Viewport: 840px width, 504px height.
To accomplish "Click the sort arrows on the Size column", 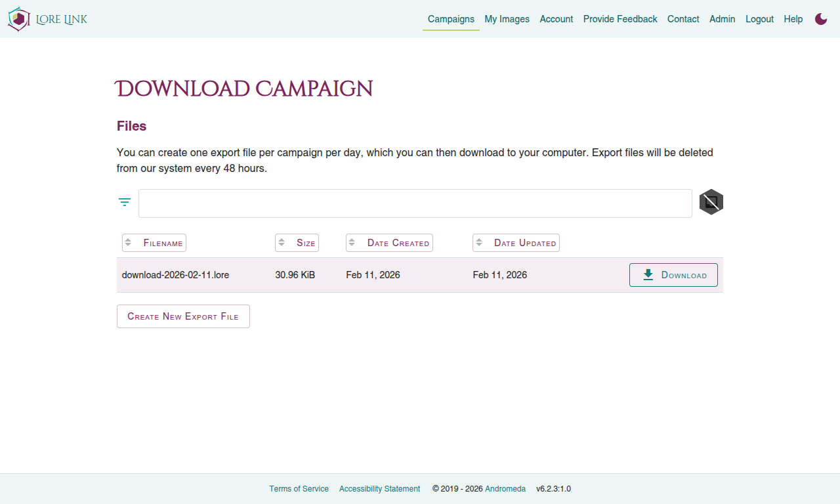I will click(x=282, y=242).
